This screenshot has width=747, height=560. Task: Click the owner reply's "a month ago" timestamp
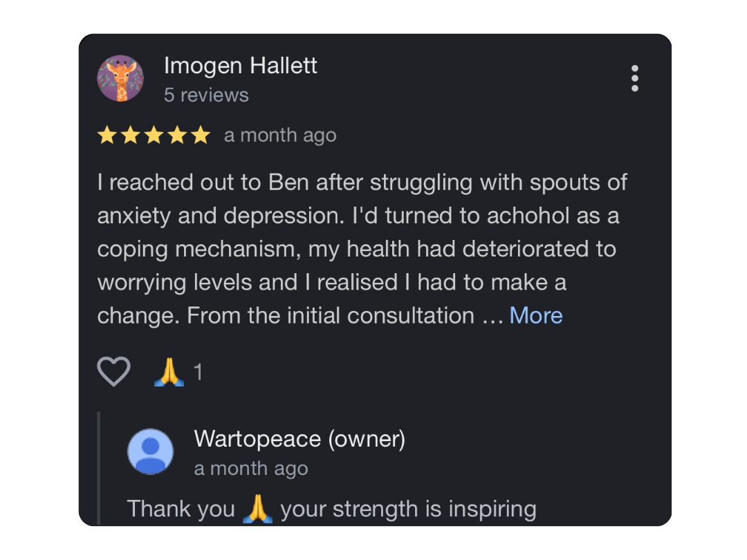[251, 469]
